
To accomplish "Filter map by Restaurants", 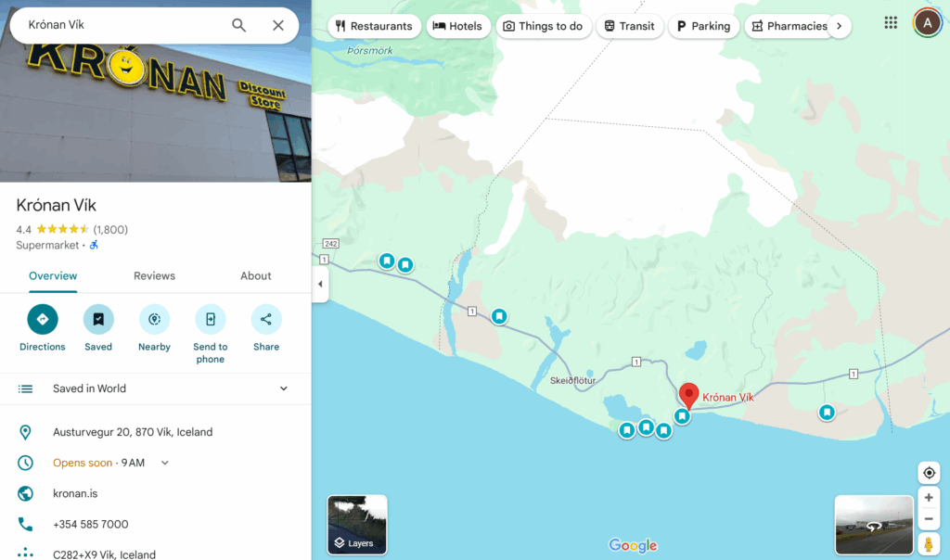I will (375, 26).
